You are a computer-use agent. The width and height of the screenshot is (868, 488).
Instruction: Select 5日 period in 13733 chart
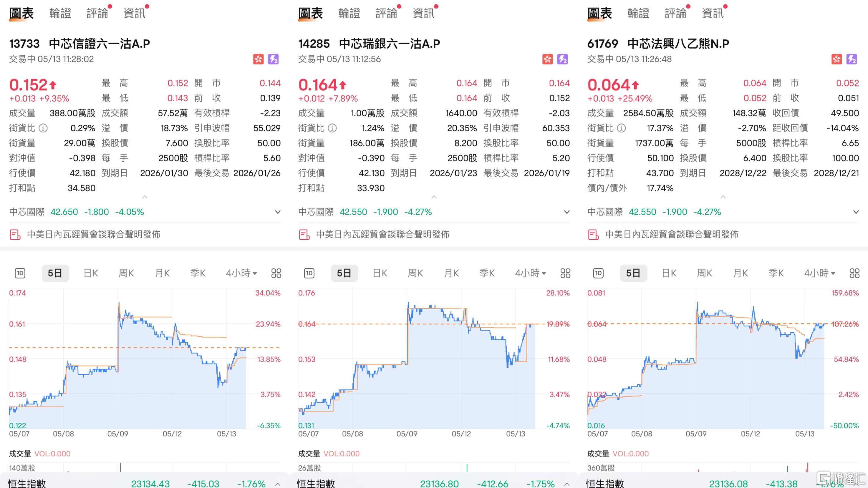55,273
